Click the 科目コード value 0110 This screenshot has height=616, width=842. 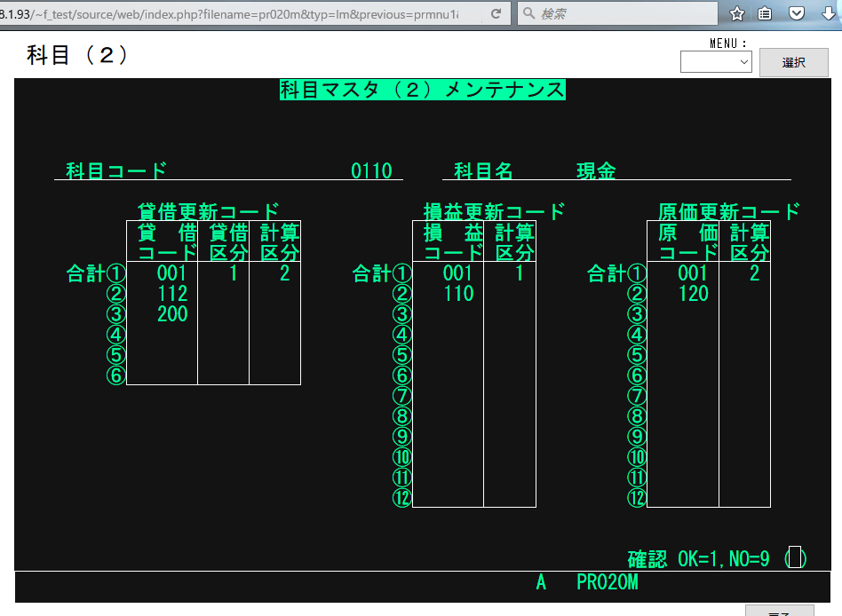coord(371,171)
